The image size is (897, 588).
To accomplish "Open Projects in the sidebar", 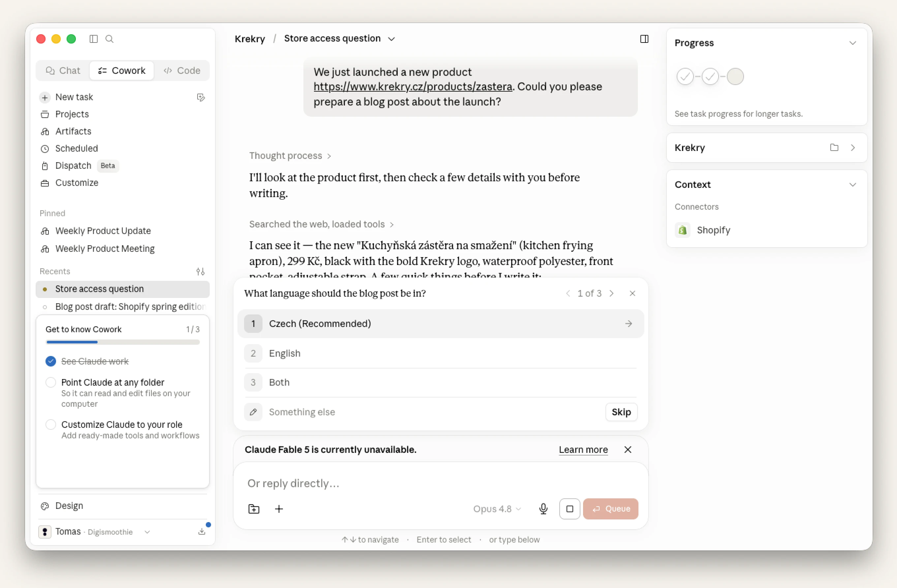I will (72, 114).
